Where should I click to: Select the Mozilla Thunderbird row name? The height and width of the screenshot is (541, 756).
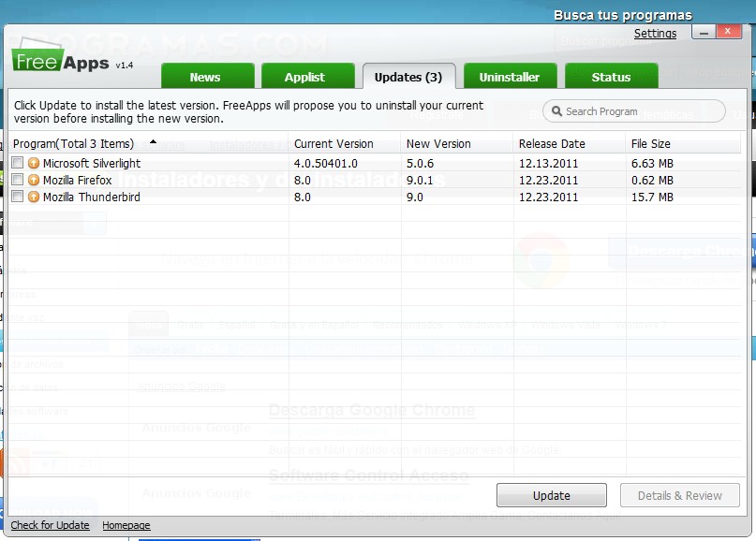click(x=92, y=197)
